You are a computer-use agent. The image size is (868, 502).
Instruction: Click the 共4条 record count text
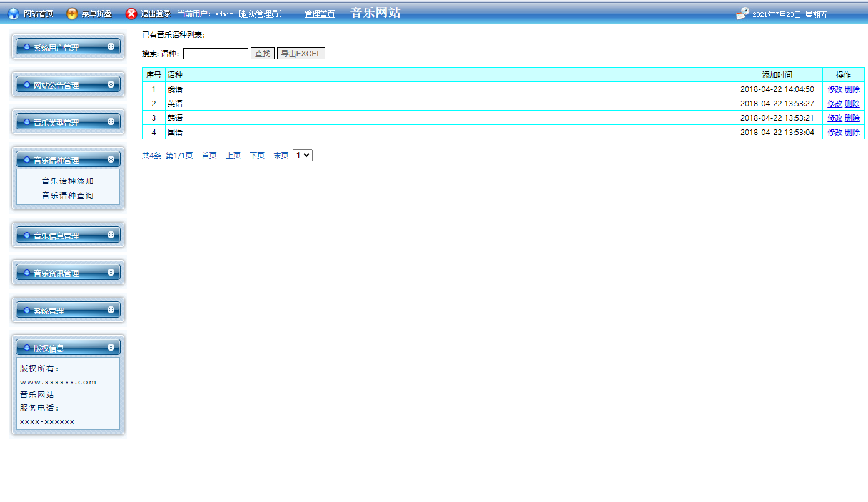coord(151,155)
